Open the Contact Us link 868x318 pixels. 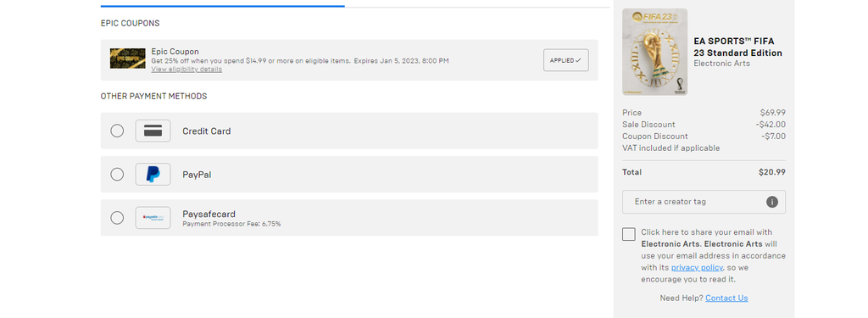coord(726,298)
